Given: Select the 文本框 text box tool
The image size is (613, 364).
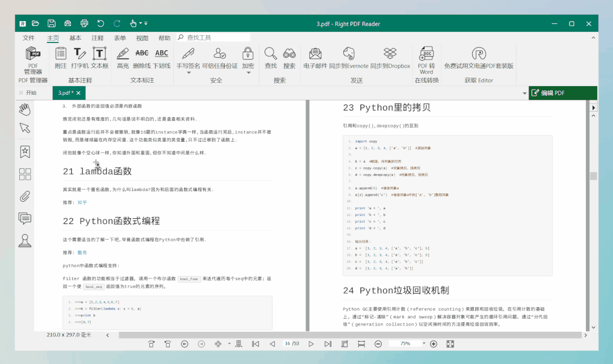Looking at the screenshot, I should pyautogui.click(x=99, y=58).
